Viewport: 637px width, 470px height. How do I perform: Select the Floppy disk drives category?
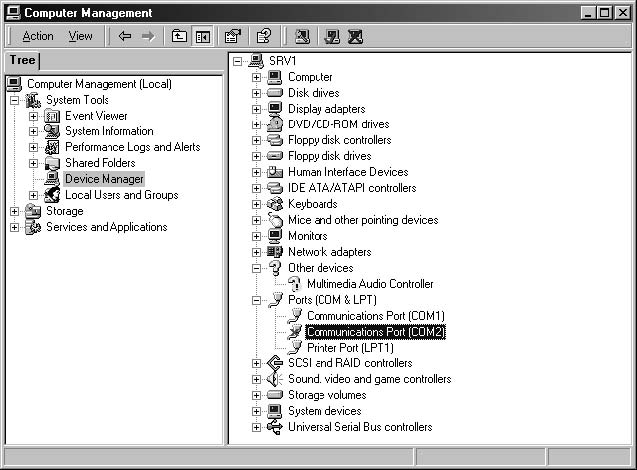tap(329, 156)
